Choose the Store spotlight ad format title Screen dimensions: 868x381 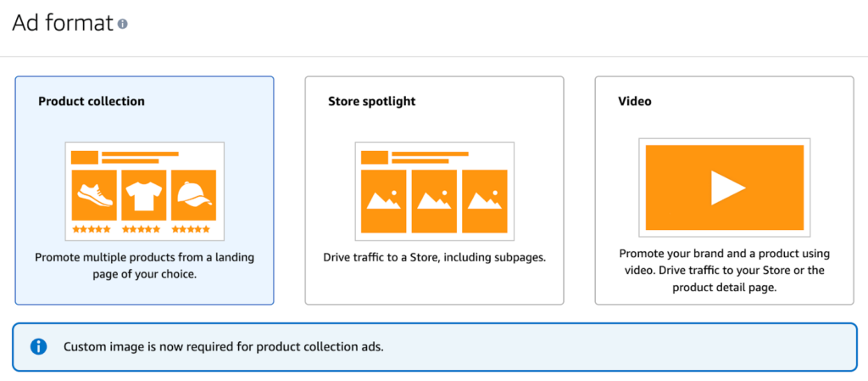[x=372, y=101]
